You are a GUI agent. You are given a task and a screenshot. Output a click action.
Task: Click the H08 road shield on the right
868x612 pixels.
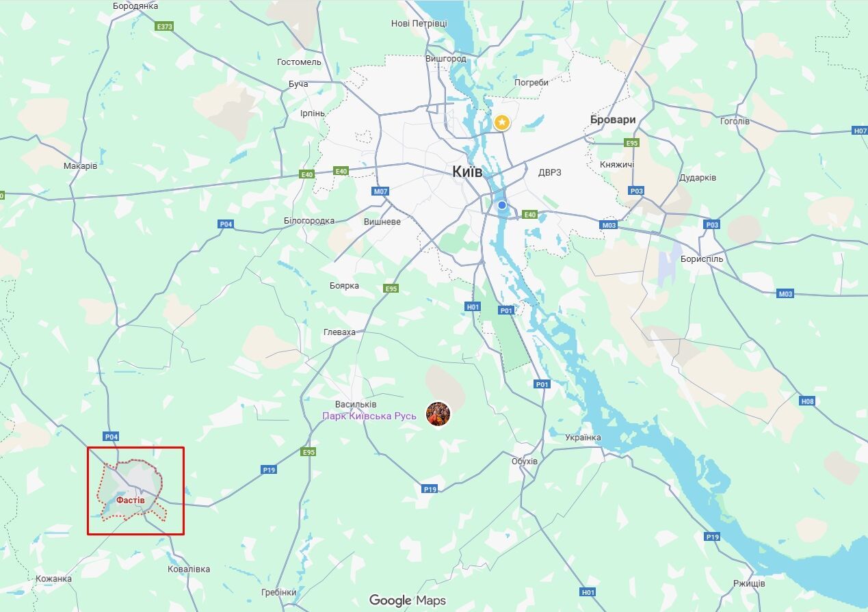(x=808, y=401)
